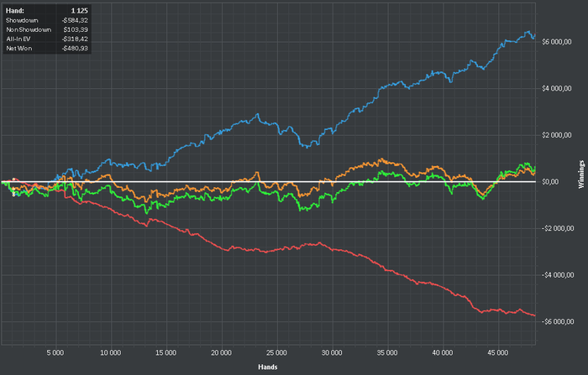Click the blue line's final peak
This screenshot has height=375, width=588.
528,32
